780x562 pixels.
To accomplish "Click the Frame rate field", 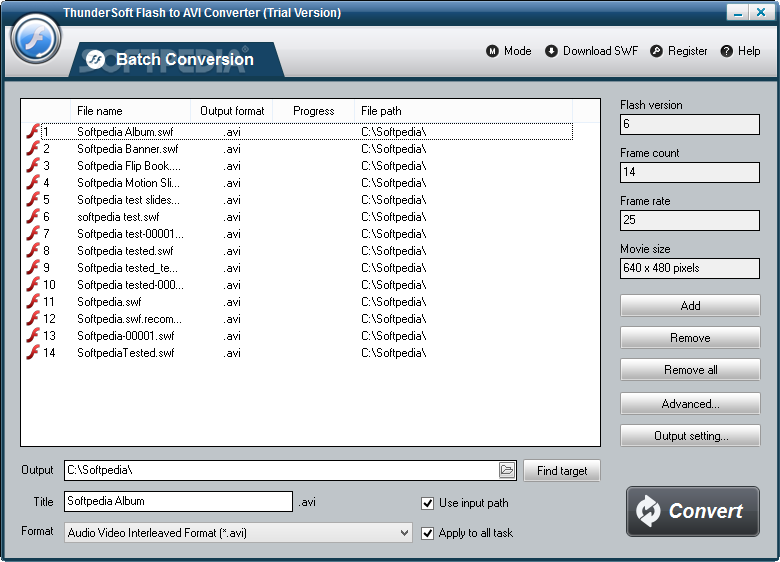I will click(x=689, y=220).
